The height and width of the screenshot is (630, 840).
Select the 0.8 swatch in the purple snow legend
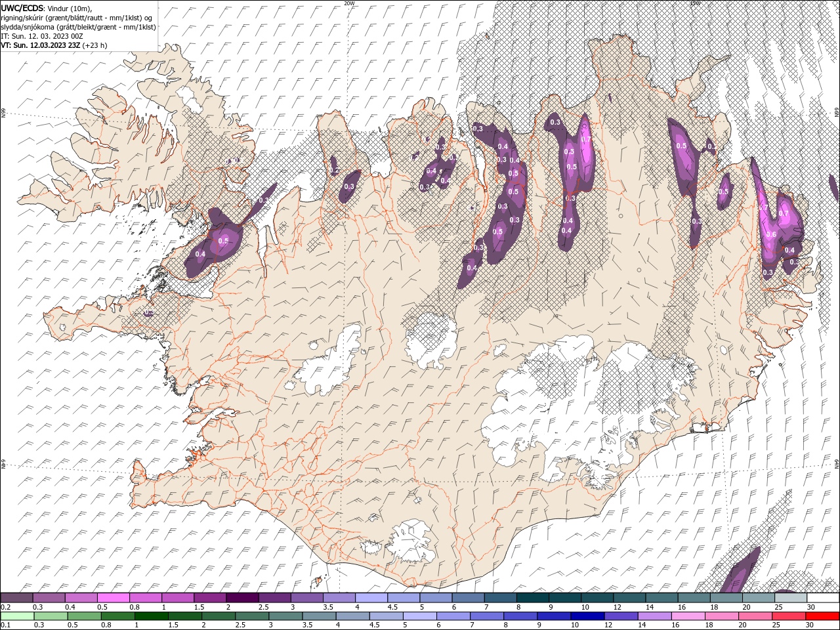tap(145, 597)
